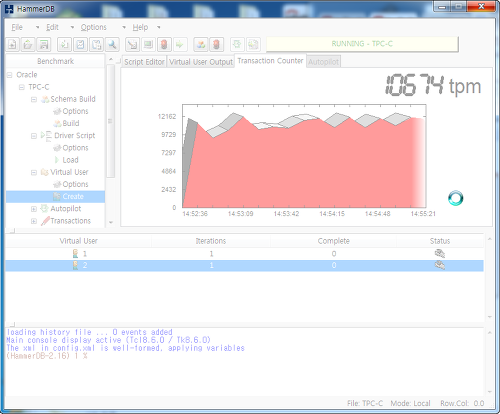This screenshot has width=500, height=414.
Task: Click the console prompt input line
Action: 245,356
